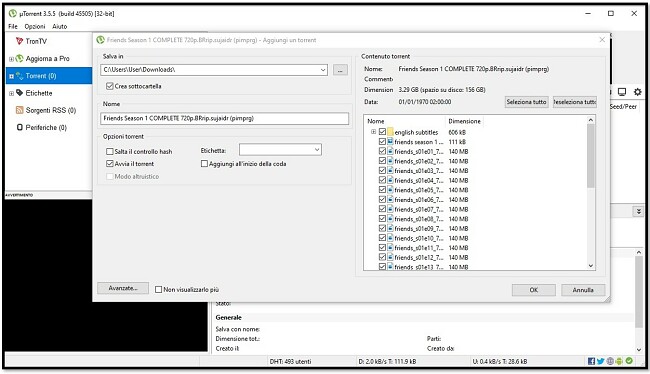Click the english subtitles folder icon
This screenshot has height=374, width=650.
[x=390, y=132]
